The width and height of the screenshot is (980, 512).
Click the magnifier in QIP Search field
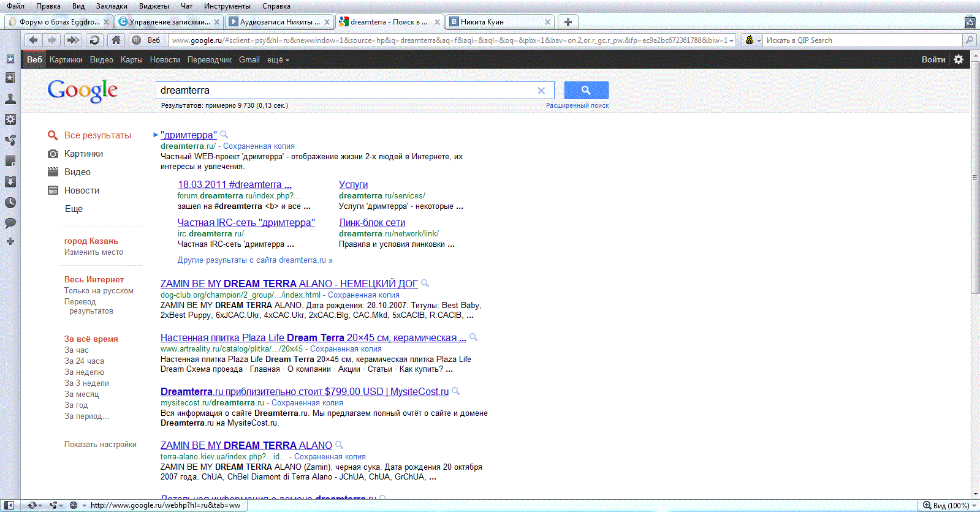coord(969,40)
